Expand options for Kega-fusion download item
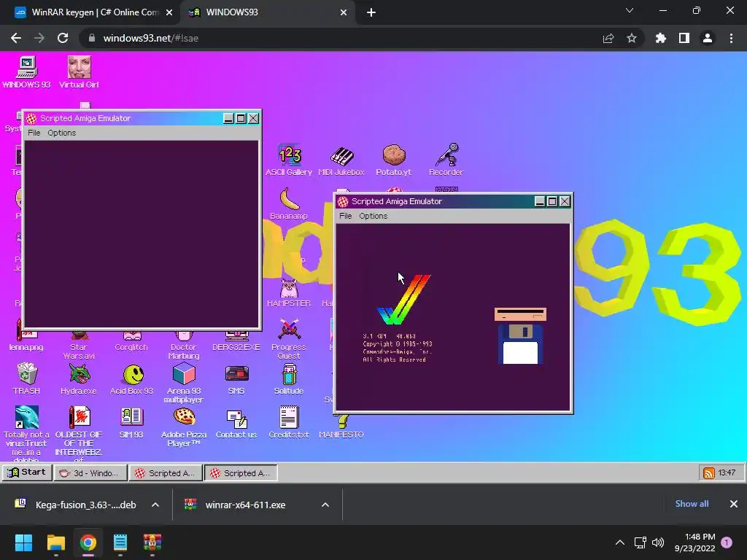Viewport: 747px width, 560px height. point(155,505)
